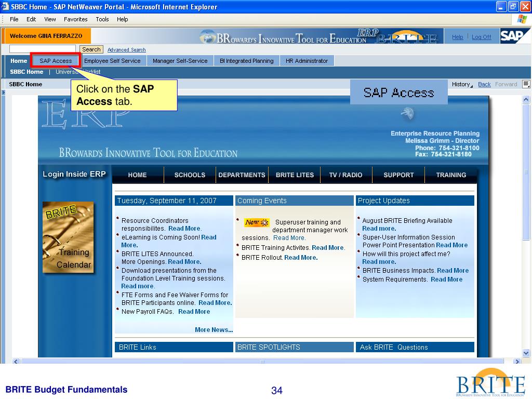This screenshot has width=532, height=399.
Task: Open the View menu
Action: point(50,19)
